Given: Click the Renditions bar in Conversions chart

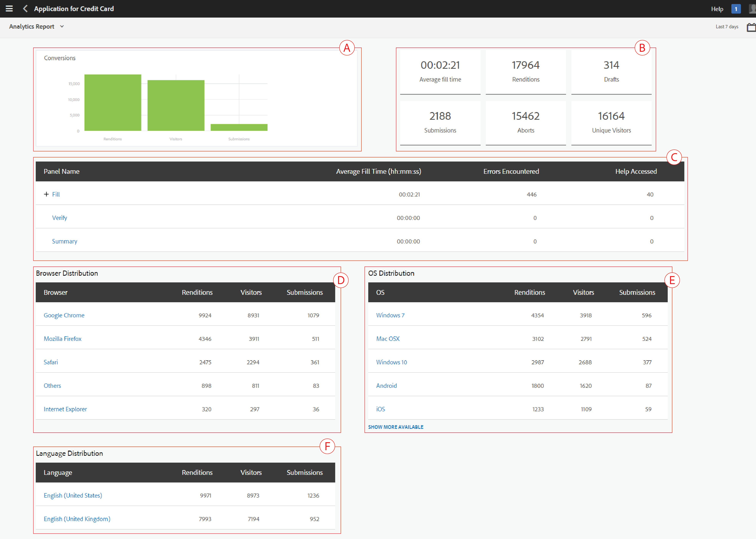Looking at the screenshot, I should point(113,103).
